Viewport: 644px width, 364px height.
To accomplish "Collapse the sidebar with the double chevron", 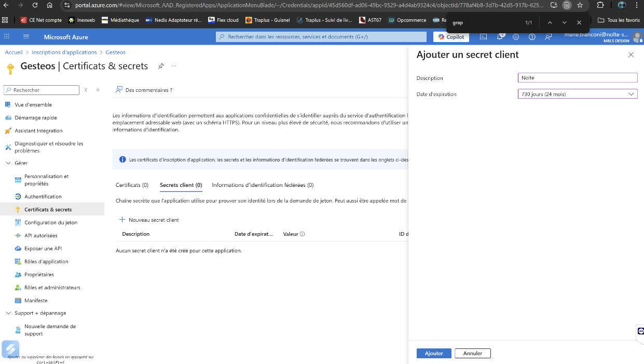I will (x=98, y=90).
